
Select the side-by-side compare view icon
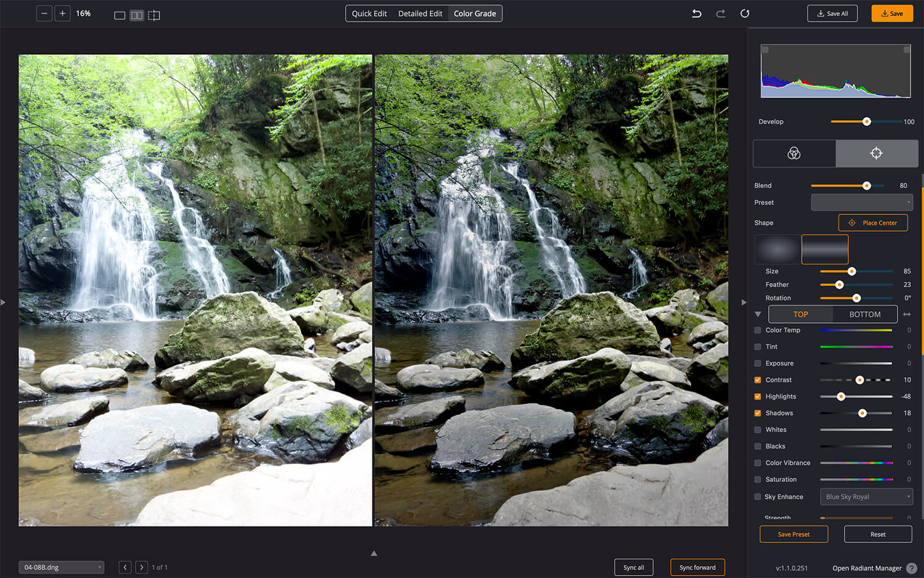pos(137,15)
